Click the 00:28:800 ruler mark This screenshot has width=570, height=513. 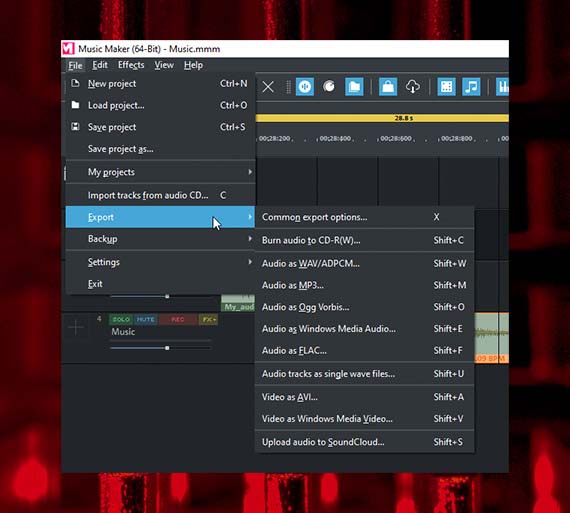pos(457,139)
